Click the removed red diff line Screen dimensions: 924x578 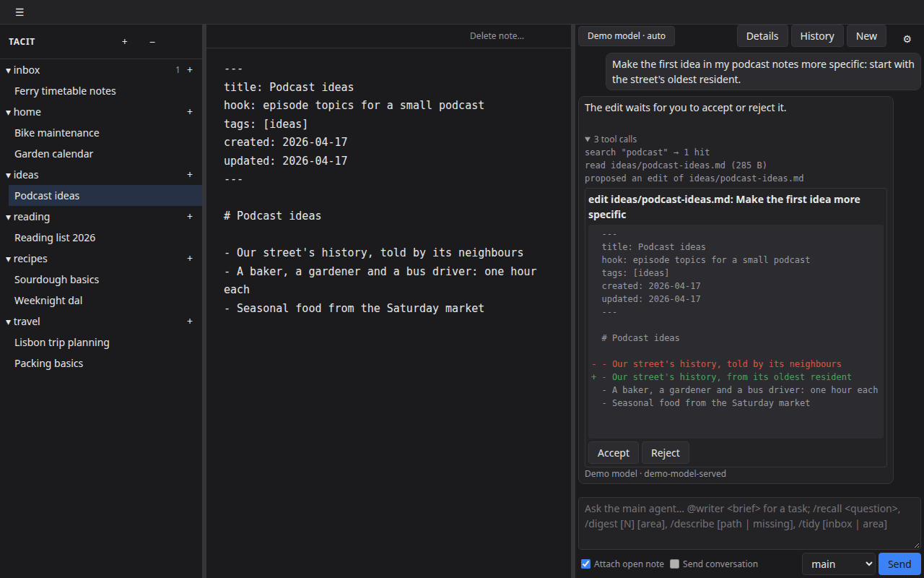click(x=716, y=364)
